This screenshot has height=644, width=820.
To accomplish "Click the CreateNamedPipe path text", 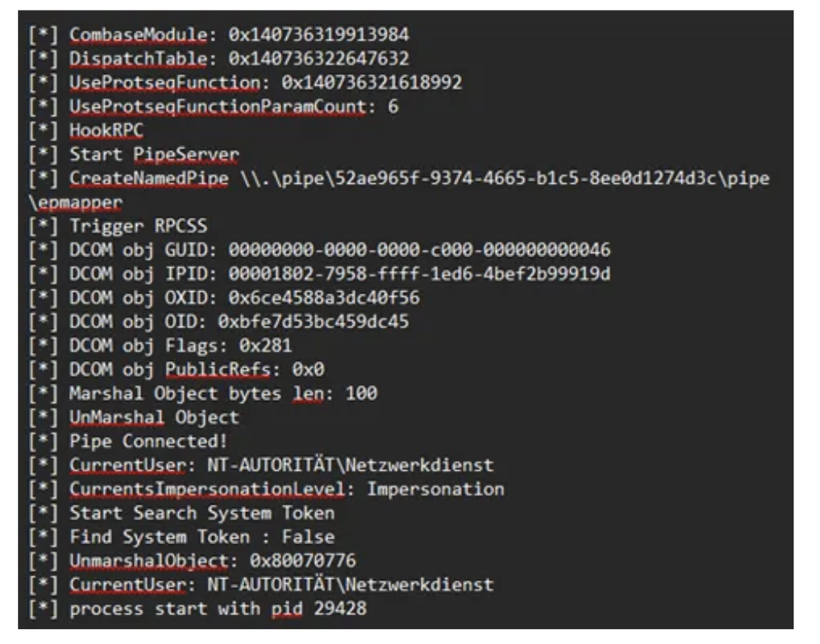I will [493, 179].
